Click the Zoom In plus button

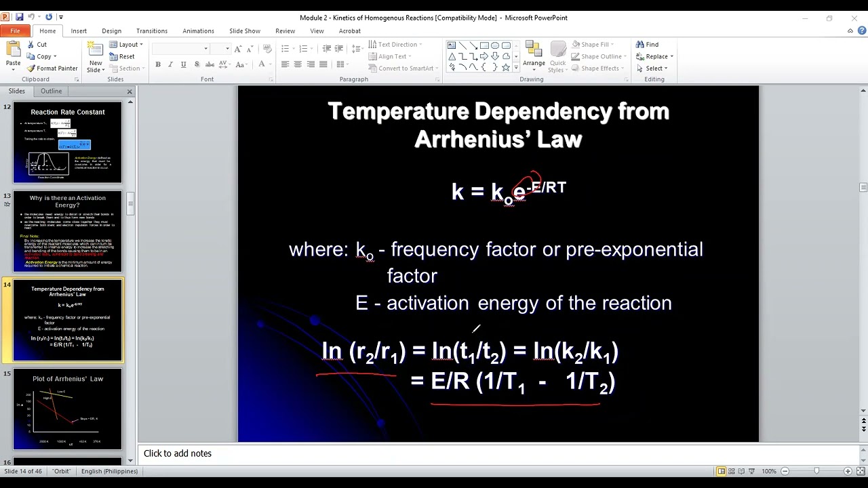pyautogui.click(x=848, y=471)
